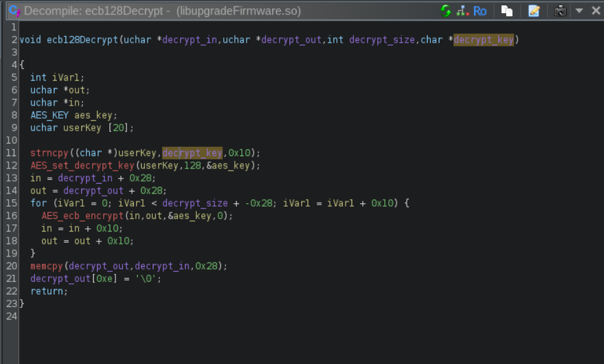The width and height of the screenshot is (604, 364).
Task: Open the control flow graph icon
Action: [x=462, y=10]
